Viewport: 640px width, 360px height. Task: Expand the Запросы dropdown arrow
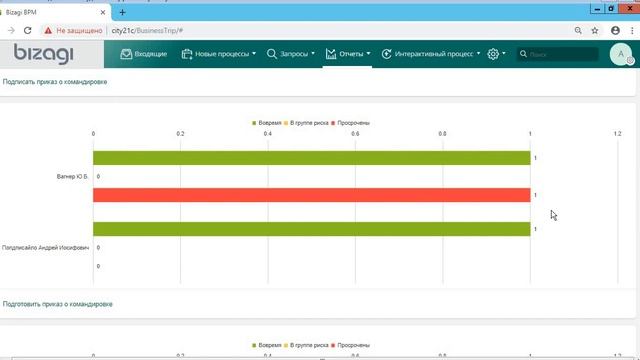(x=313, y=53)
